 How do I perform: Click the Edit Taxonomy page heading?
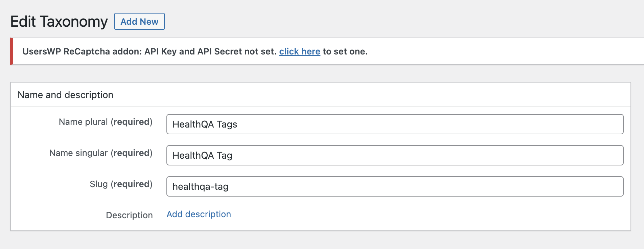pos(59,21)
